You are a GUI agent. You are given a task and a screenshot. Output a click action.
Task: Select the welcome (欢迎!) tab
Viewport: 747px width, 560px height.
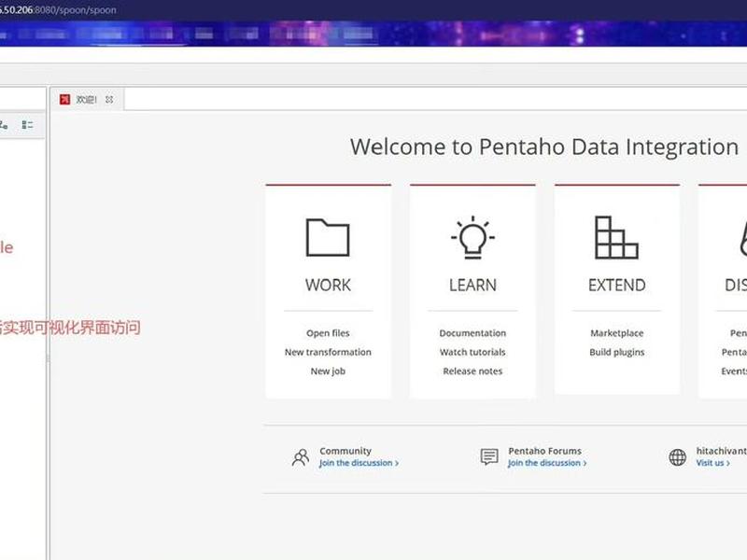87,99
